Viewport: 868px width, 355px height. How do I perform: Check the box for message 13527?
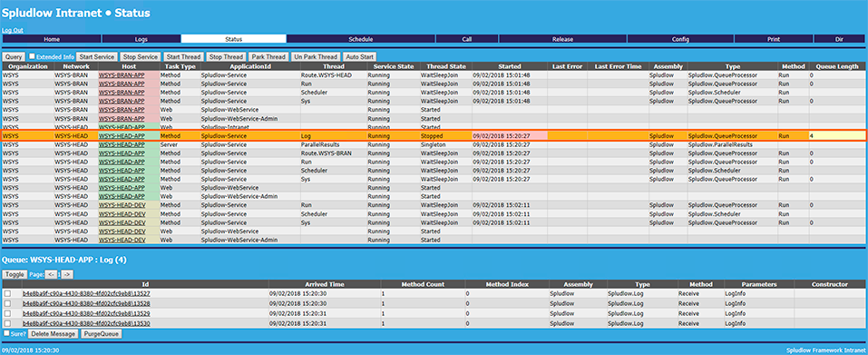click(x=7, y=293)
